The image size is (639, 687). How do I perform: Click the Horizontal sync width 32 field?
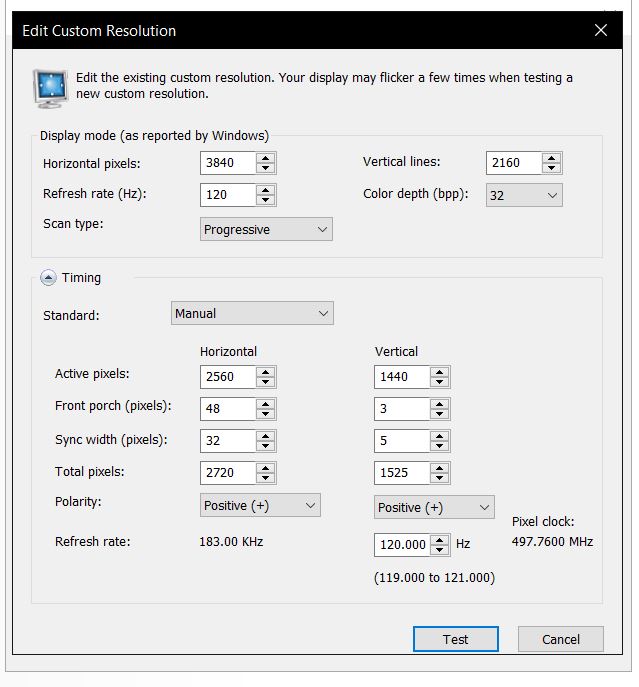[228, 441]
